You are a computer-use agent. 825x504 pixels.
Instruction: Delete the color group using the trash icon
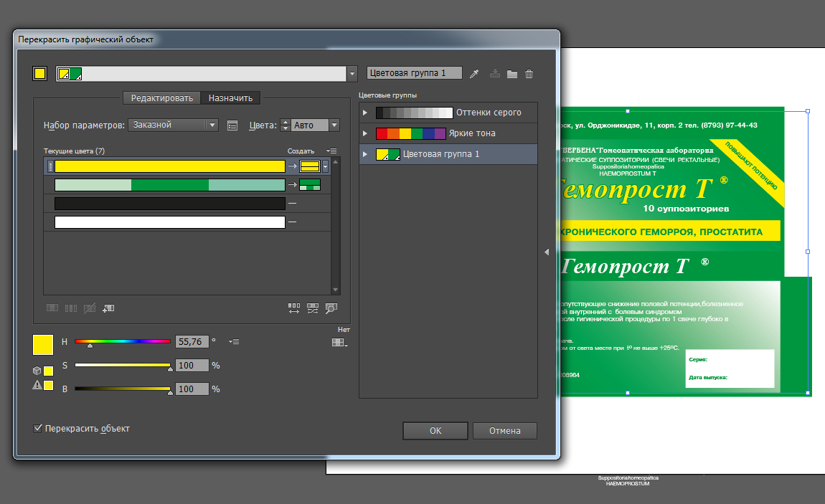(529, 74)
